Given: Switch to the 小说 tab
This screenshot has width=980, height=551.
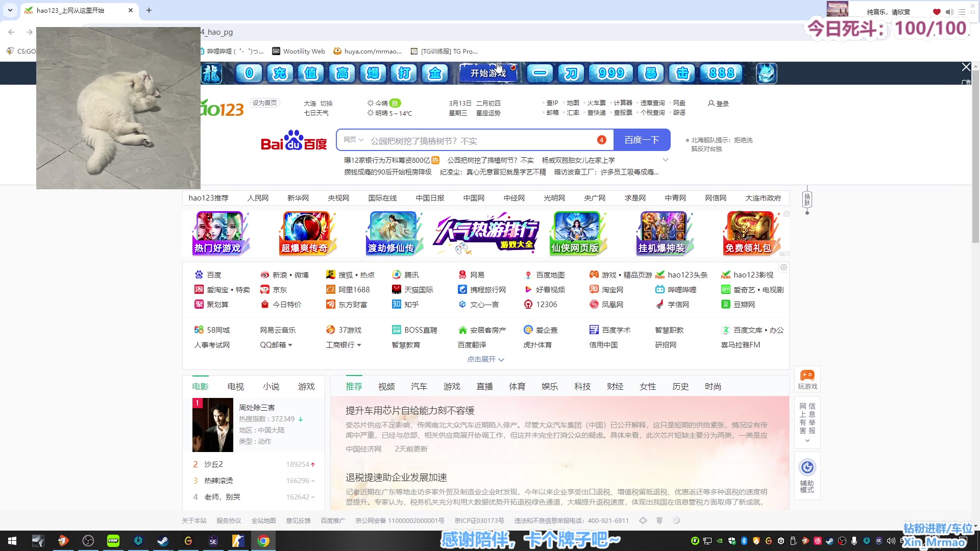Looking at the screenshot, I should click(x=271, y=387).
